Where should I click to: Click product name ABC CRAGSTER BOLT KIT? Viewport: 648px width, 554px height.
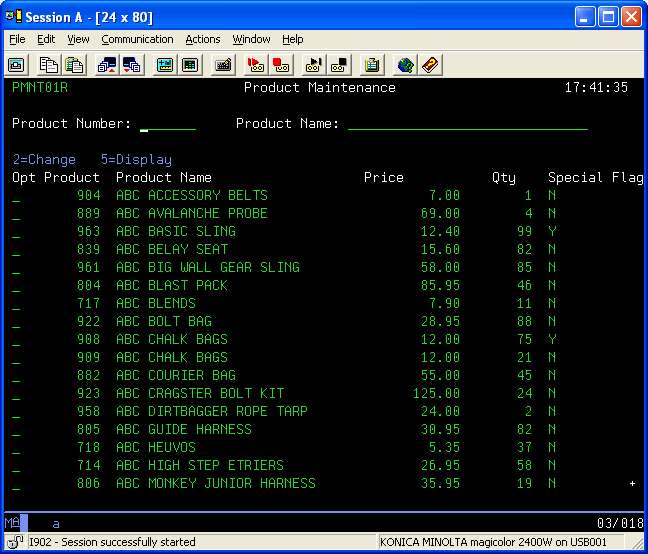tap(200, 394)
